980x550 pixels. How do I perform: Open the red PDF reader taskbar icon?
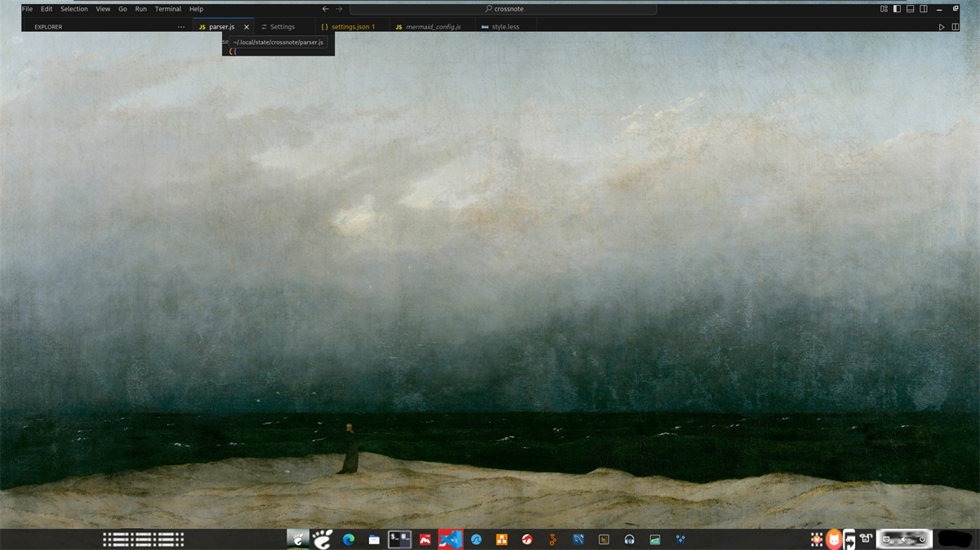click(425, 539)
